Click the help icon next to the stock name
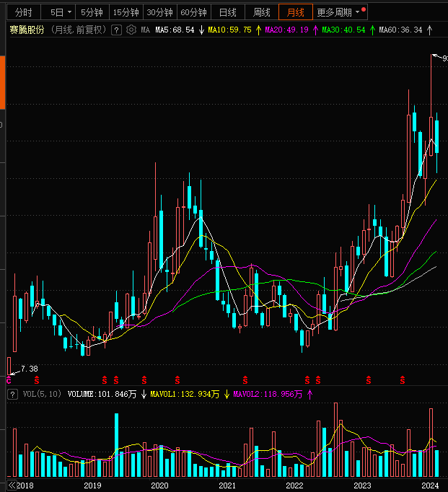This screenshot has width=448, height=492. (117, 30)
